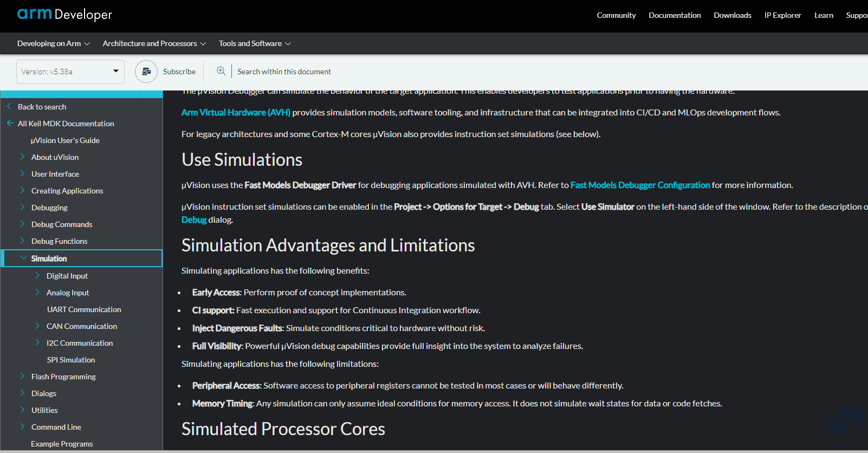Screen dimensions: 868x453
Task: Open Architecture and Processors menu
Action: (x=154, y=43)
